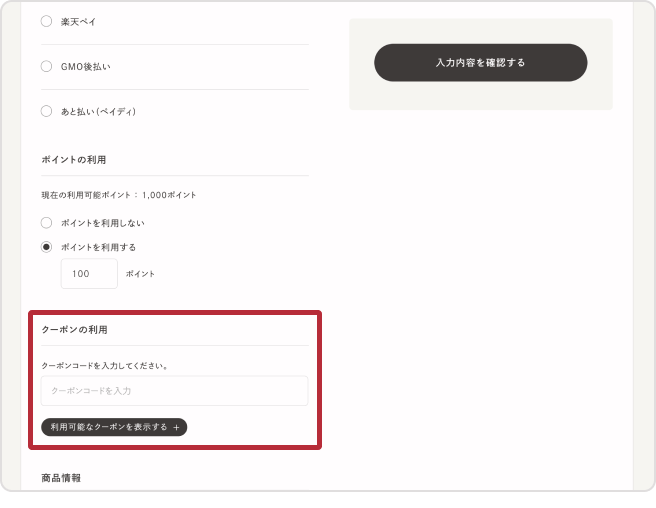
Task: Select ポイントを利用する radio option
Action: [46, 247]
